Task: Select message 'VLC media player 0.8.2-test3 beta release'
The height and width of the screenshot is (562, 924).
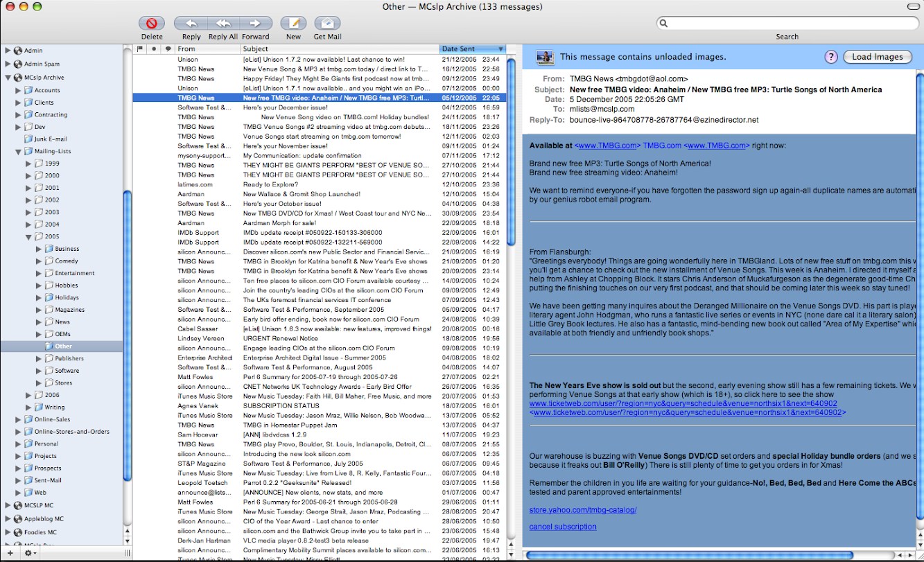Action: point(320,541)
